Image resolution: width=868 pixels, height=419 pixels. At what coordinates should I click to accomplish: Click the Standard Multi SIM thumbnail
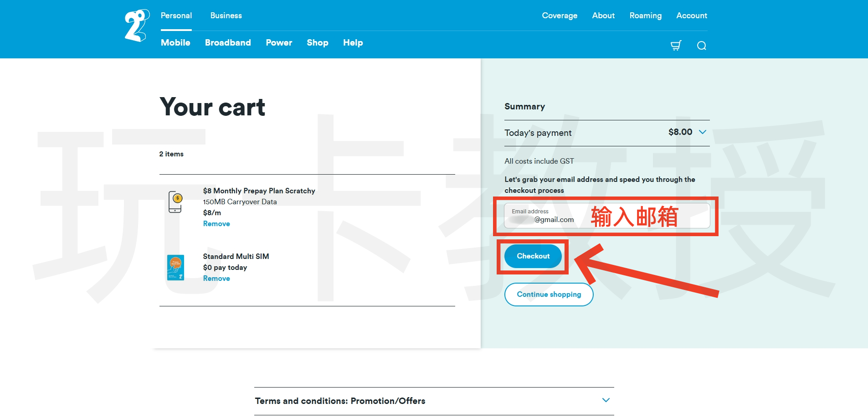[175, 268]
